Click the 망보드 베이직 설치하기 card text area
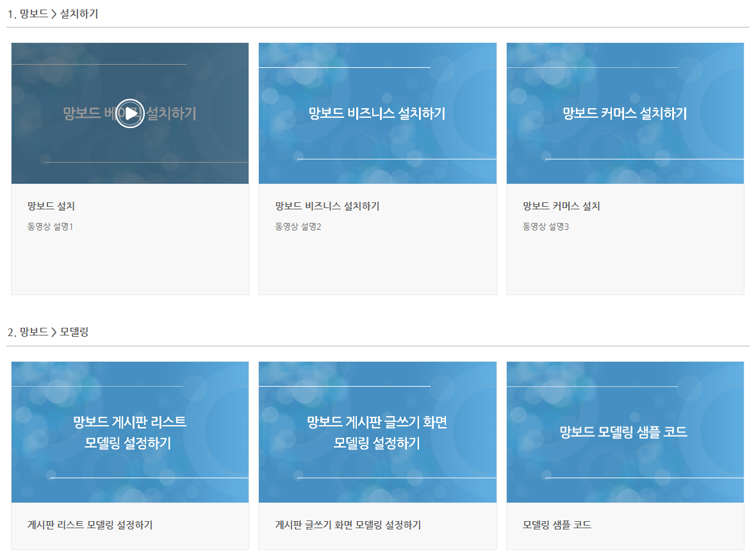Viewport: 756px width, 557px height. tap(130, 113)
